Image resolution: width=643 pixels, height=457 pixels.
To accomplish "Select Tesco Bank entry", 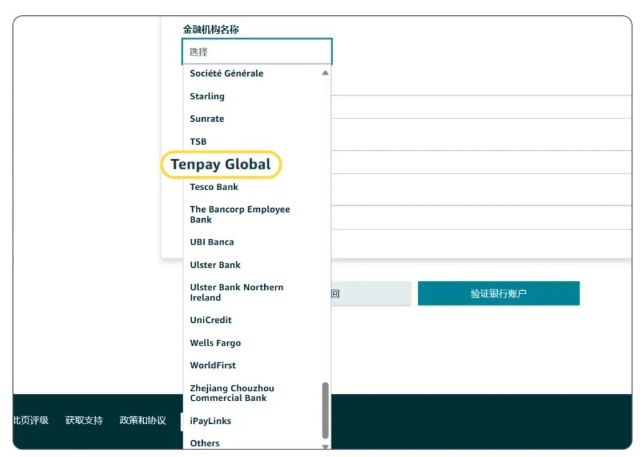I will pos(214,187).
